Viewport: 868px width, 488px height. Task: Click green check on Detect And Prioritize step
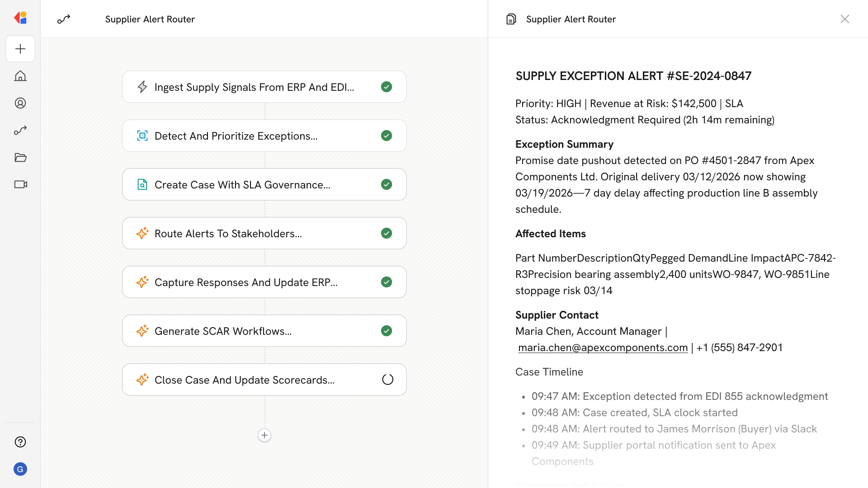[386, 136]
